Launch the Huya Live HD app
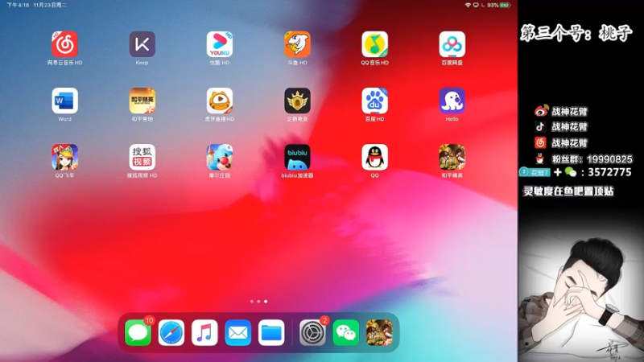Viewport: 644px width, 362px height. [220, 101]
